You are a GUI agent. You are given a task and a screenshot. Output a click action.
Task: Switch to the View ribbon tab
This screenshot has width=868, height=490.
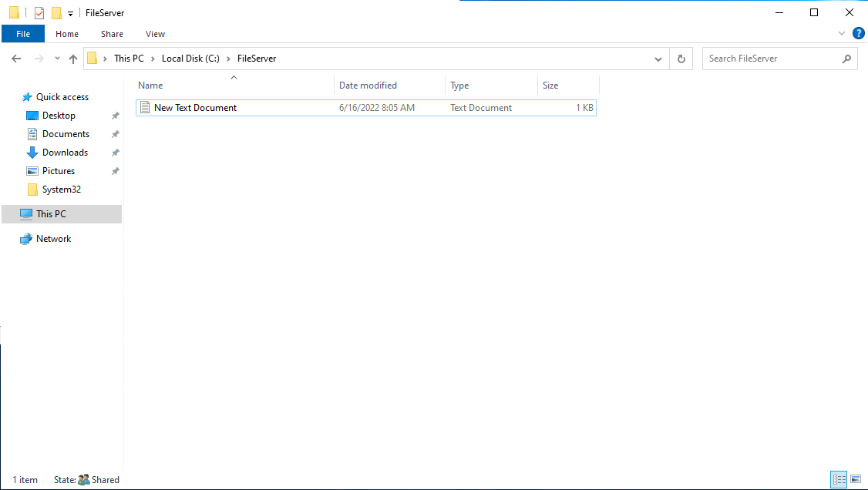click(155, 34)
